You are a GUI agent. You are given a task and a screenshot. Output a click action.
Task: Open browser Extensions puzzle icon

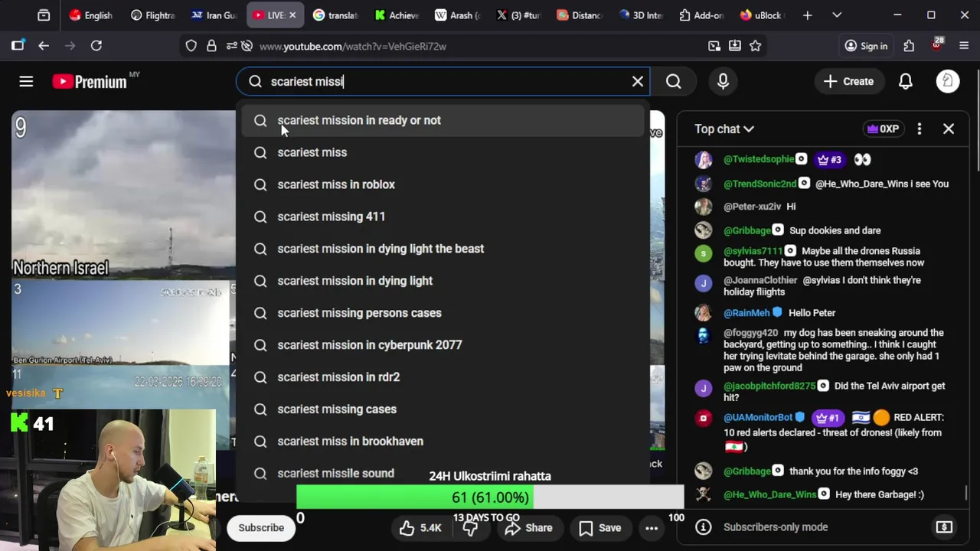[x=909, y=46]
